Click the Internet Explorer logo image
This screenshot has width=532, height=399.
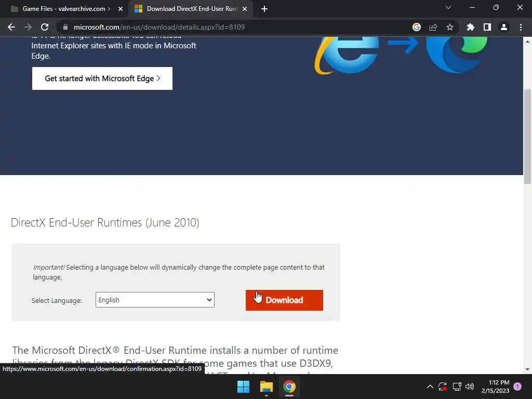347,56
